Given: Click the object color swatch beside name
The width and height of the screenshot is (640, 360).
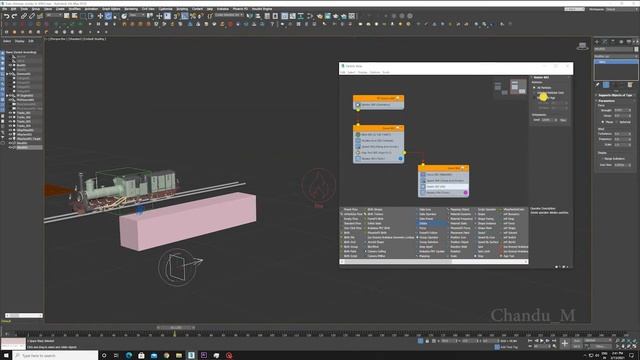Looking at the screenshot, I should [x=636, y=49].
